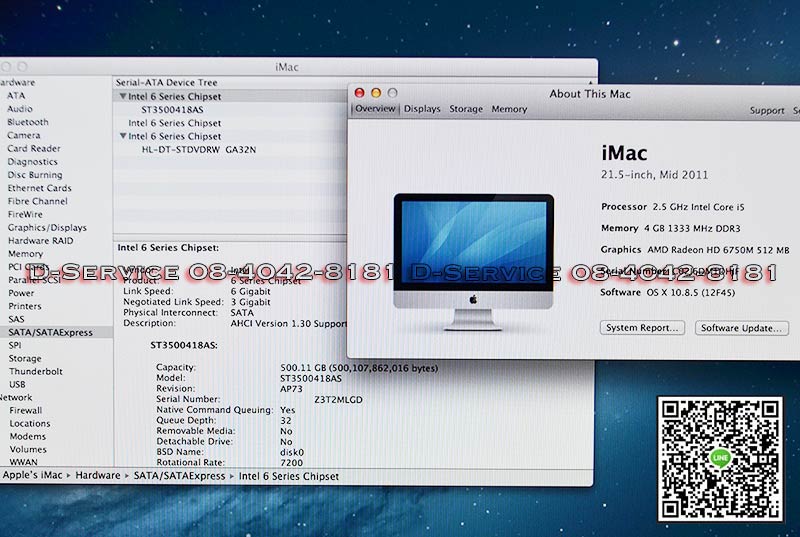The height and width of the screenshot is (537, 800).
Task: Select Audio in the sidebar
Action: pos(20,109)
